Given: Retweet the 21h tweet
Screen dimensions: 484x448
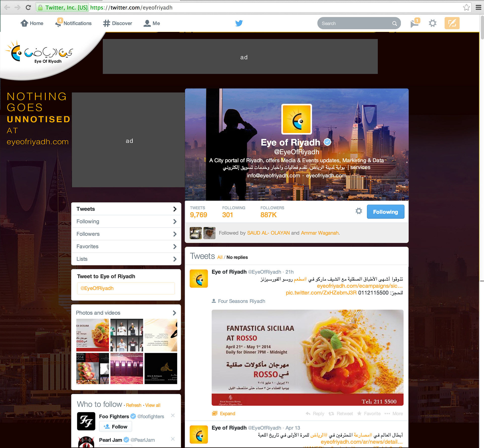Looking at the screenshot, I should [x=341, y=414].
